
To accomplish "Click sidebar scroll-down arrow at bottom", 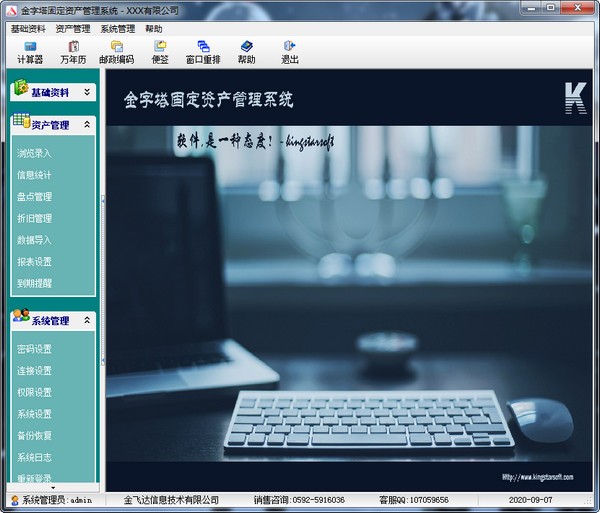I will point(53,487).
